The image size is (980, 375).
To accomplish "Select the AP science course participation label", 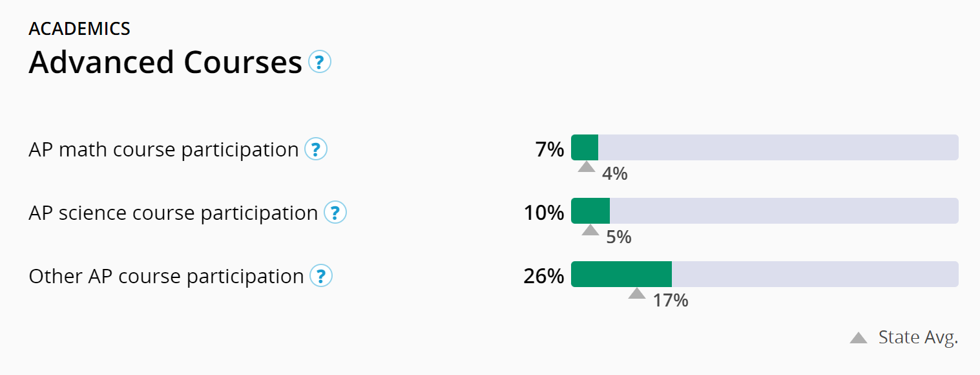I will [x=173, y=213].
